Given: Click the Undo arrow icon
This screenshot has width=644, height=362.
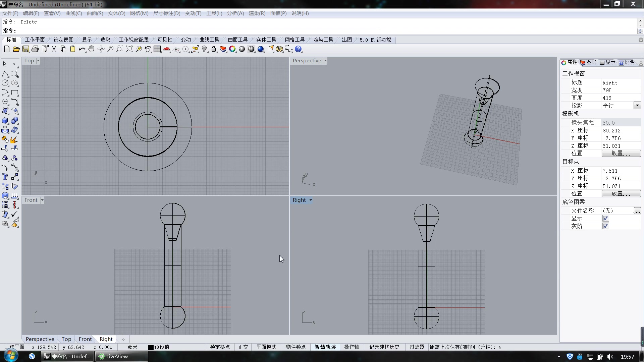Looking at the screenshot, I should tap(82, 49).
